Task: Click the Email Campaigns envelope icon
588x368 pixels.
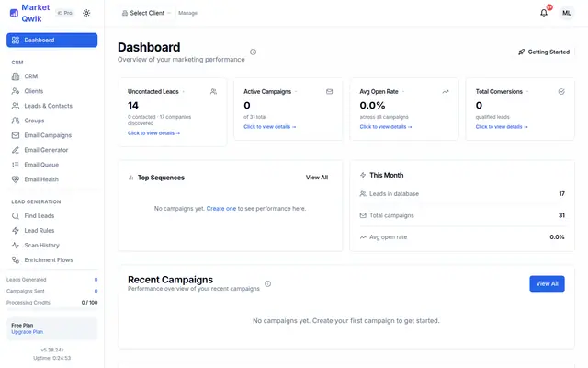Action: [16, 135]
